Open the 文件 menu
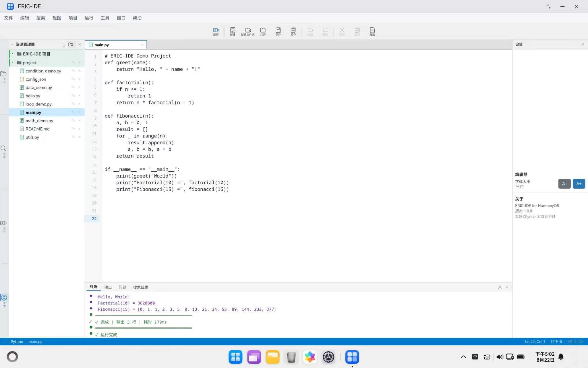This screenshot has width=588, height=368. tap(9, 18)
